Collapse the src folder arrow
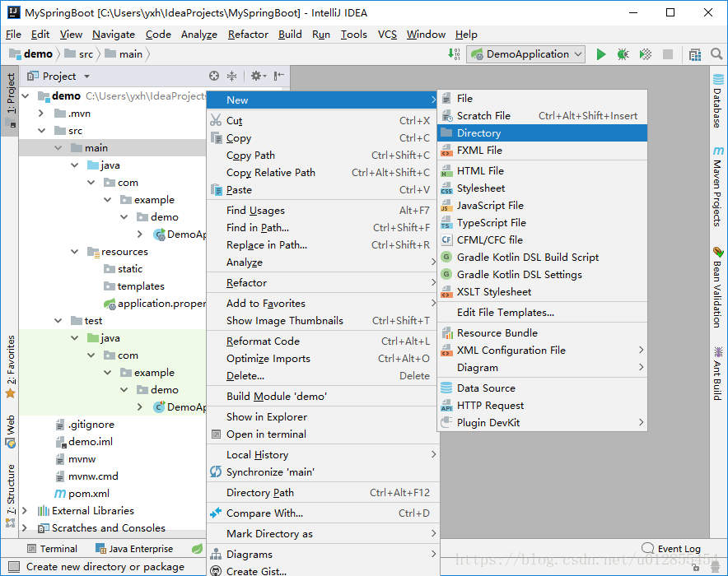The width and height of the screenshot is (728, 576). pos(42,131)
